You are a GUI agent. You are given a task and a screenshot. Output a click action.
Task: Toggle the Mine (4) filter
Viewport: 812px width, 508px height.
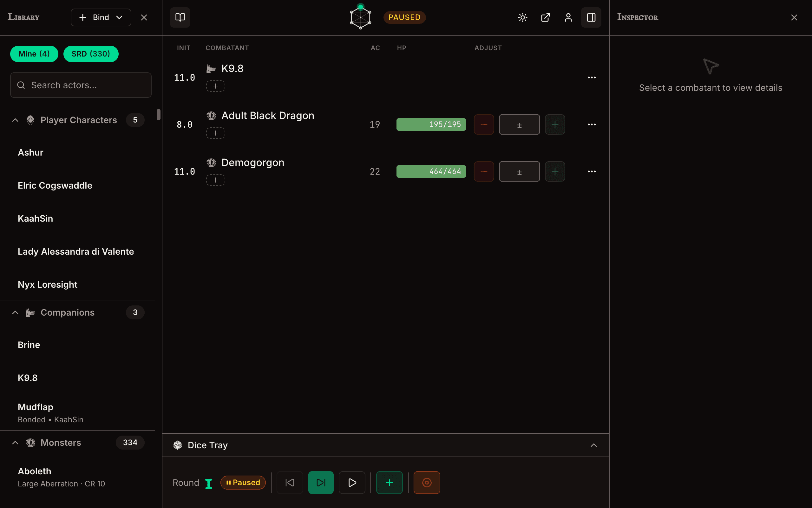pos(34,54)
